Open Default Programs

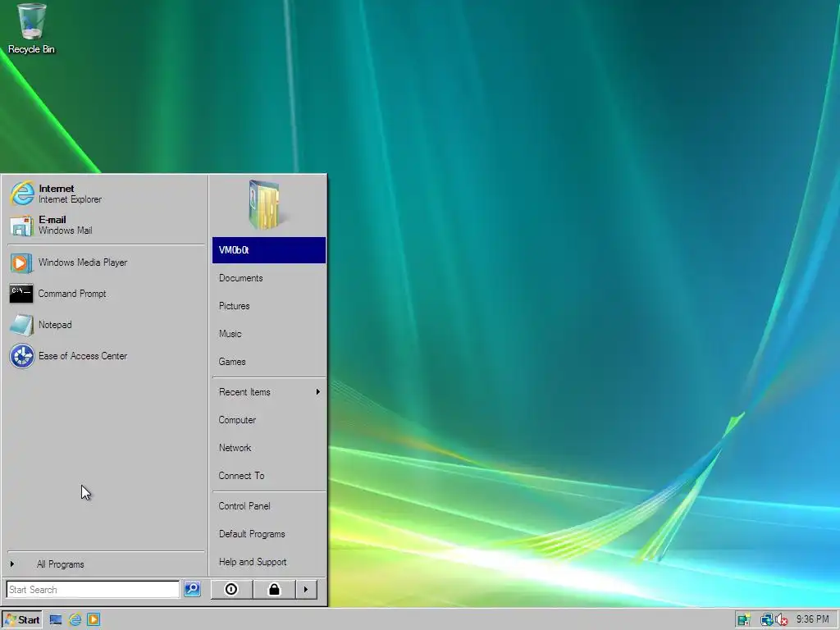click(x=269, y=534)
